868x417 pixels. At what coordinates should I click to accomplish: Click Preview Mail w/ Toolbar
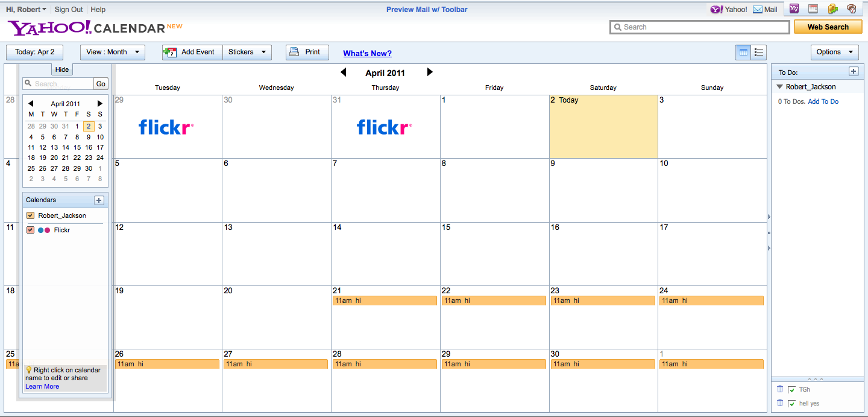427,10
